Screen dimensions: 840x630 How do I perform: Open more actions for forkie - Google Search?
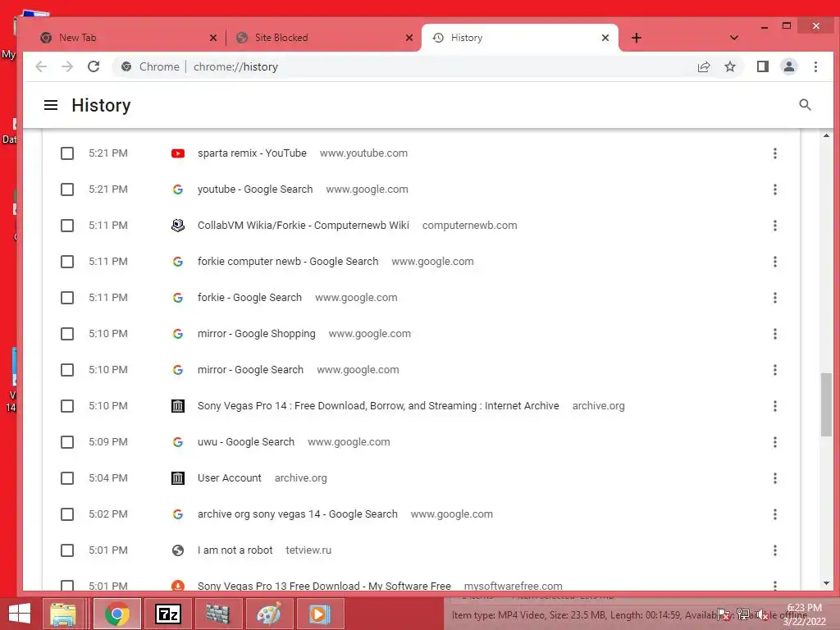click(774, 297)
